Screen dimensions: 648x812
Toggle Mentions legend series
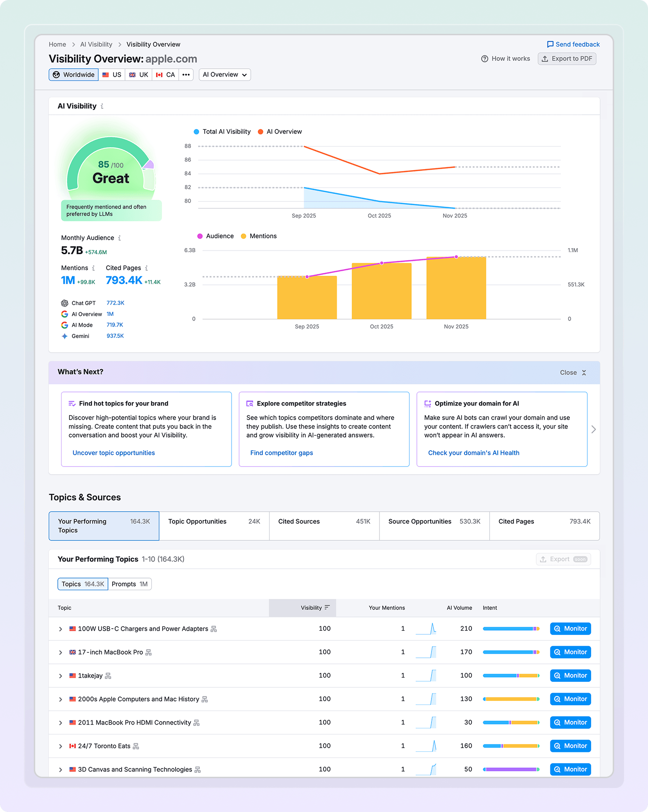(x=259, y=236)
